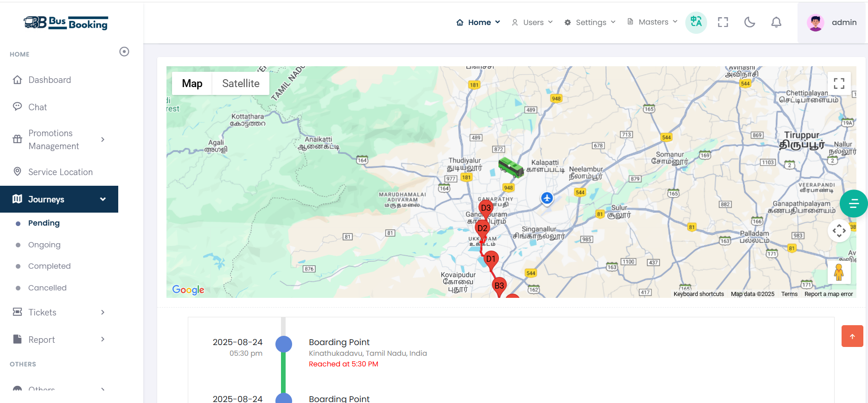Switch map to Map view
Screen dimensions: 868x403
pos(192,83)
